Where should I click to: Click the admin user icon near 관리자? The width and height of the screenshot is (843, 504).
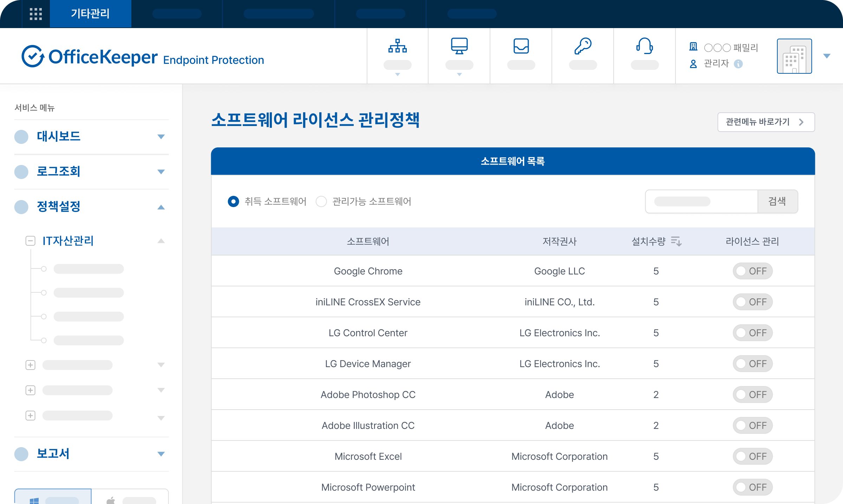(693, 64)
